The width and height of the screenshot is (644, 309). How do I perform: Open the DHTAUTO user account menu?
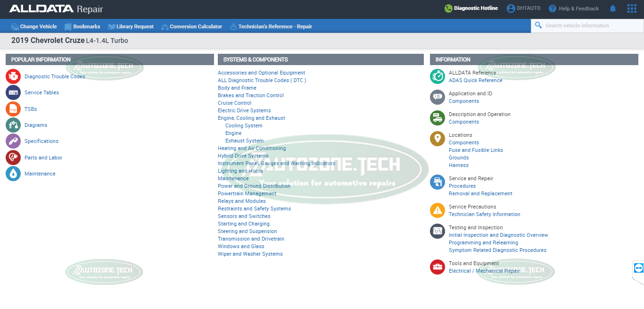[523, 8]
